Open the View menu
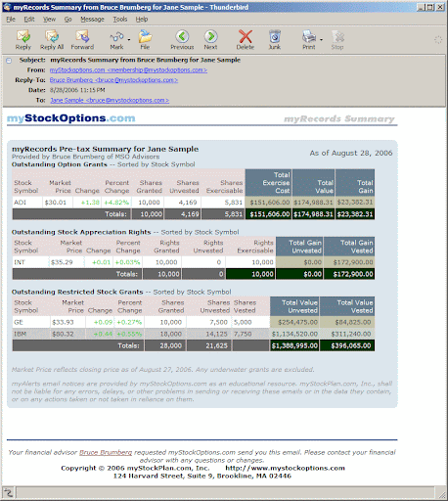The height and width of the screenshot is (501, 448). pyautogui.click(x=49, y=20)
